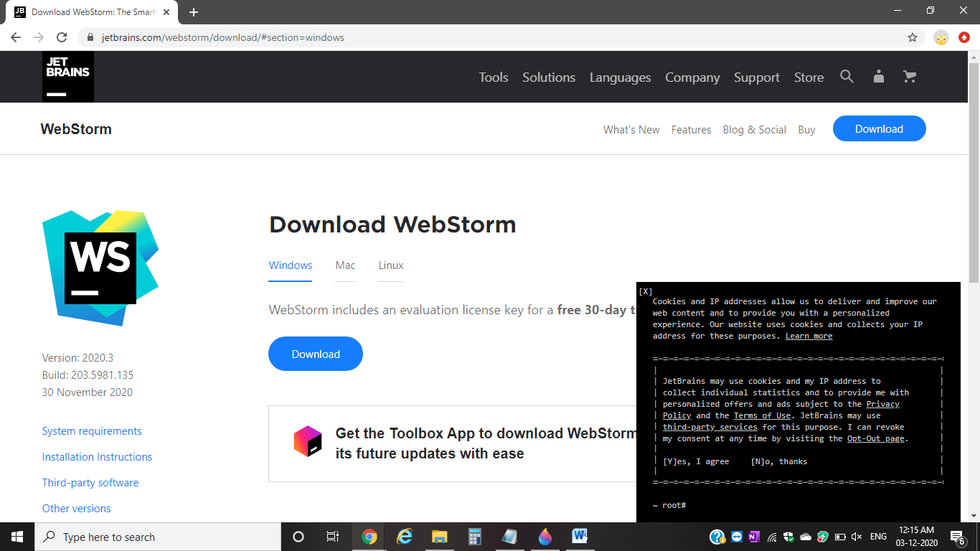
Task: Open the Features page
Action: [x=692, y=130]
